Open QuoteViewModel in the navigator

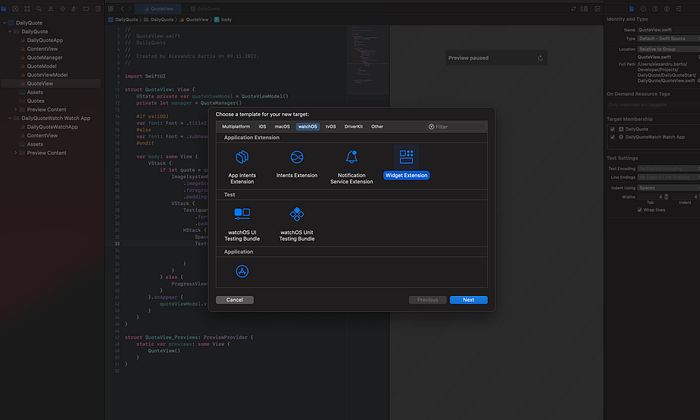pyautogui.click(x=47, y=75)
